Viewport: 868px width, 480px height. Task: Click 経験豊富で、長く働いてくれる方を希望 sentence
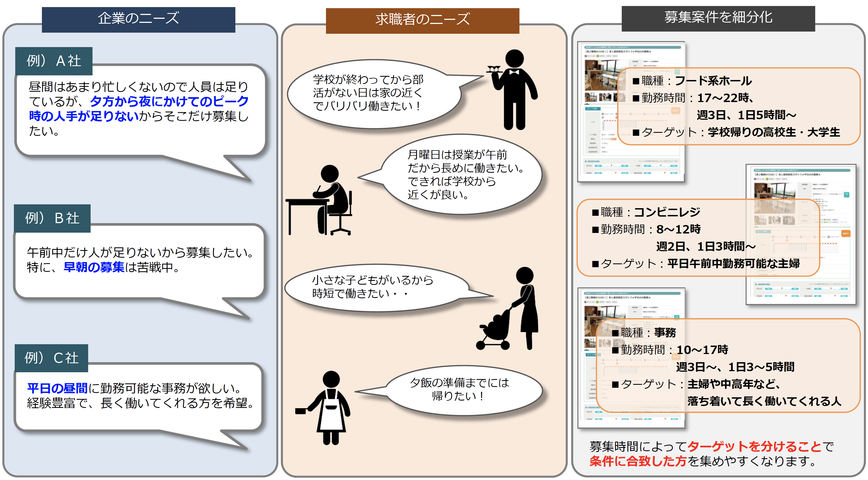pos(140,403)
